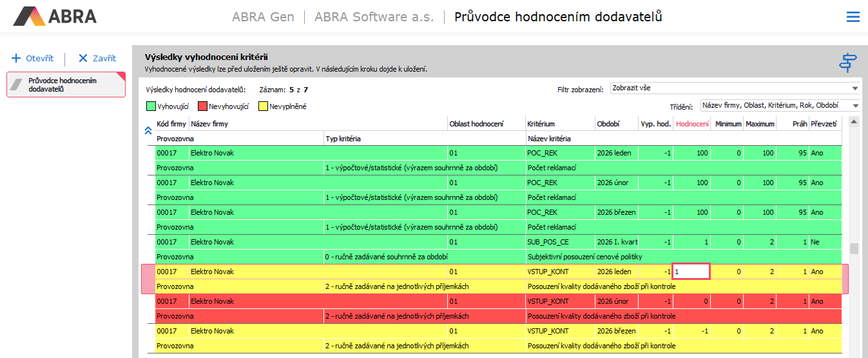Click the yellow Nevyplněné legend swatch
Screen dimensions: 868x358
pos(263,106)
